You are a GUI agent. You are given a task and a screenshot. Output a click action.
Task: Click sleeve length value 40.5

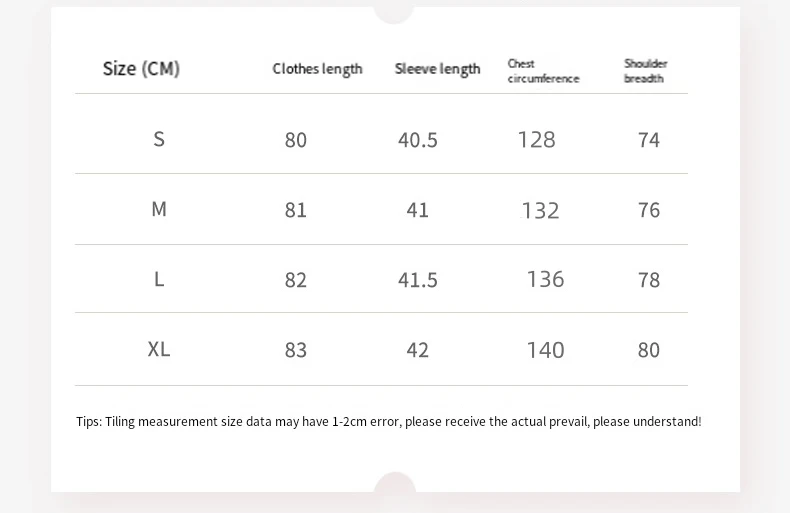[418, 140]
